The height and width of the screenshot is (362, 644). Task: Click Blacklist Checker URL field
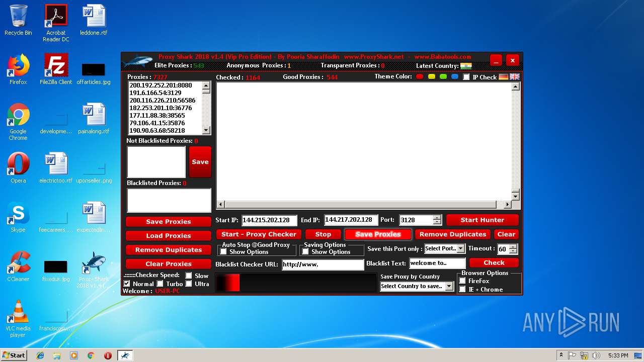coord(323,264)
